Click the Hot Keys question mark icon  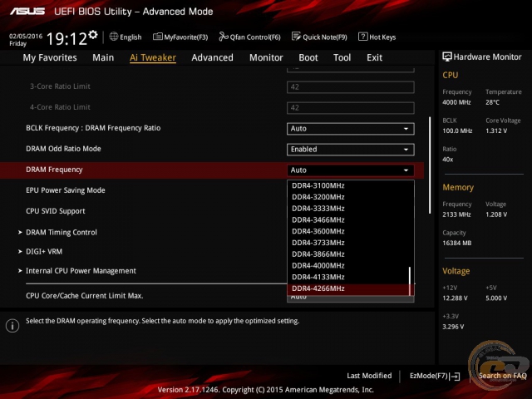coord(362,37)
